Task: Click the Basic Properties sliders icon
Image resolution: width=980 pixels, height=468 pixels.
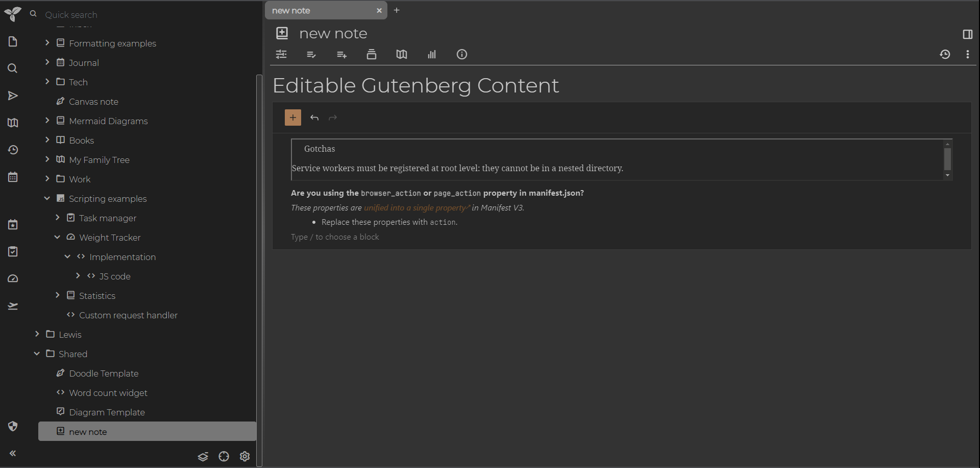Action: click(281, 54)
